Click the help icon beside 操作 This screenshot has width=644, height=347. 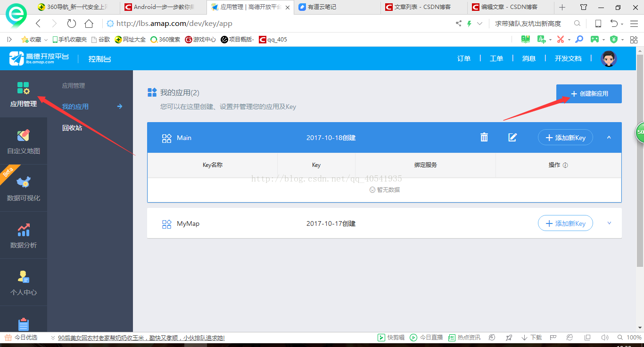pyautogui.click(x=565, y=165)
